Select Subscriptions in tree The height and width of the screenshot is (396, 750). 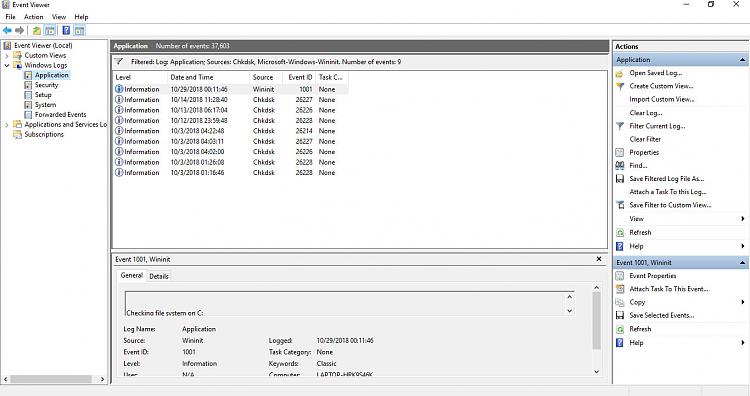pos(44,134)
